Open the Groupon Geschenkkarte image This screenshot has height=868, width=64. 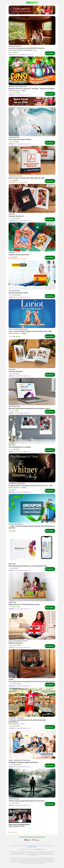(x=32, y=508)
